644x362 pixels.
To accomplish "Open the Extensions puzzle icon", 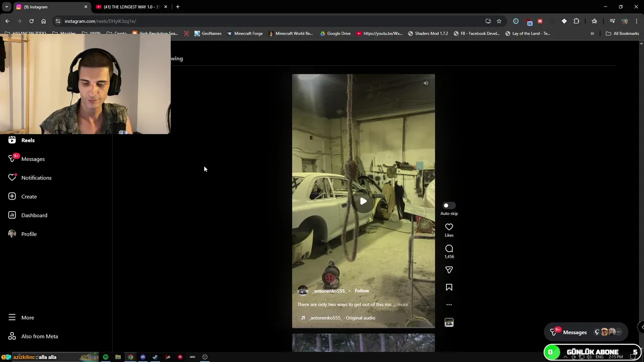I will (577, 21).
